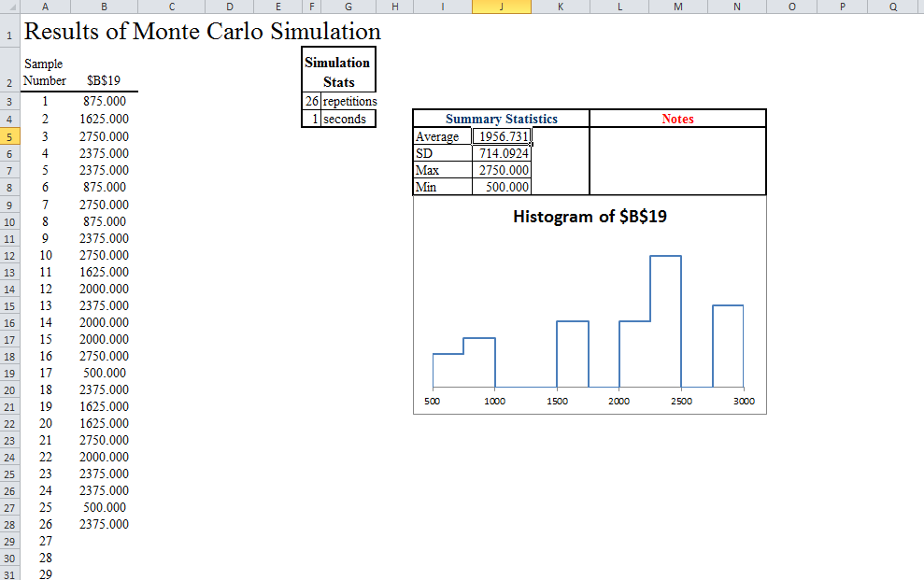Click sample number 14 in column A
Viewport: 924px width, 580px height.
[x=46, y=322]
